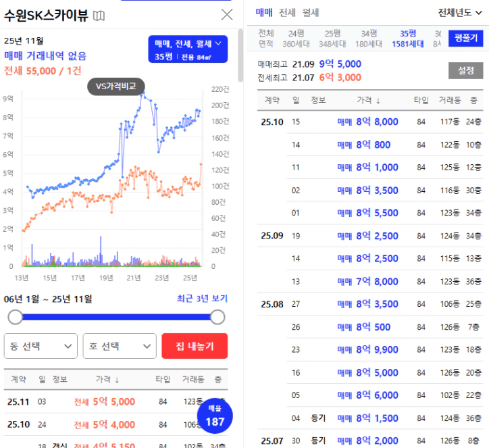Select the 34평 180세대 area filter
The image size is (489, 448).
click(x=369, y=39)
